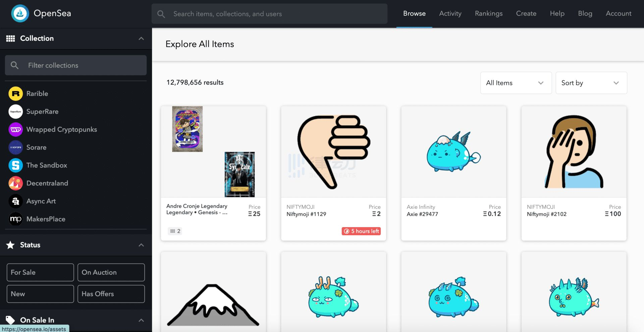
Task: Click the Decentraland collection name
Action: [x=47, y=183]
